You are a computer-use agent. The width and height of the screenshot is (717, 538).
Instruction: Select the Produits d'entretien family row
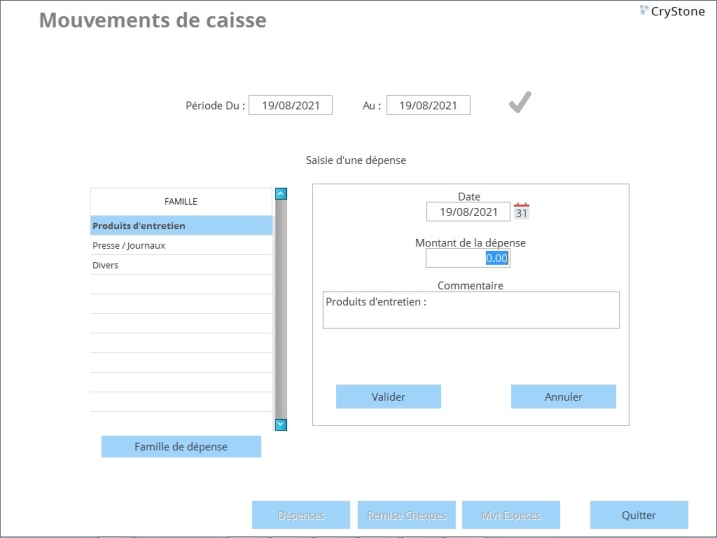click(x=181, y=226)
